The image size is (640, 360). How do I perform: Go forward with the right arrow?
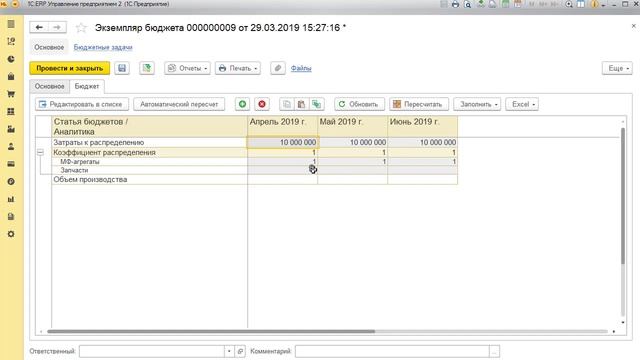point(57,27)
